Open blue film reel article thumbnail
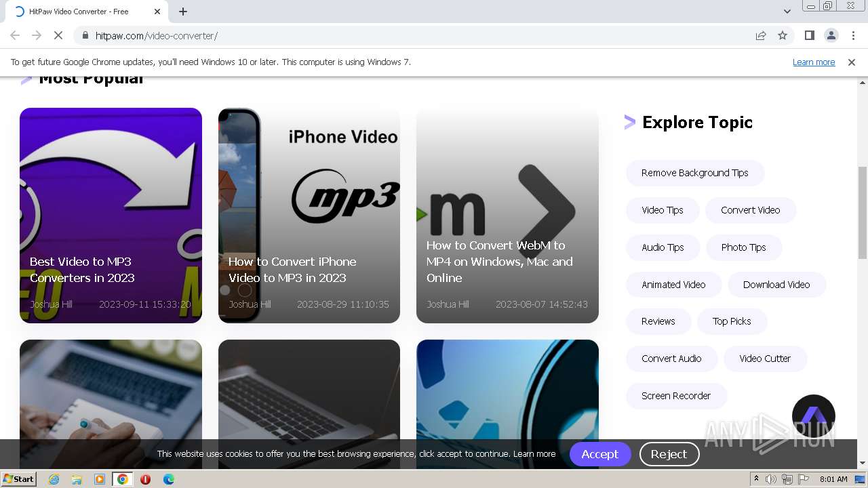This screenshot has width=868, height=488. [507, 403]
